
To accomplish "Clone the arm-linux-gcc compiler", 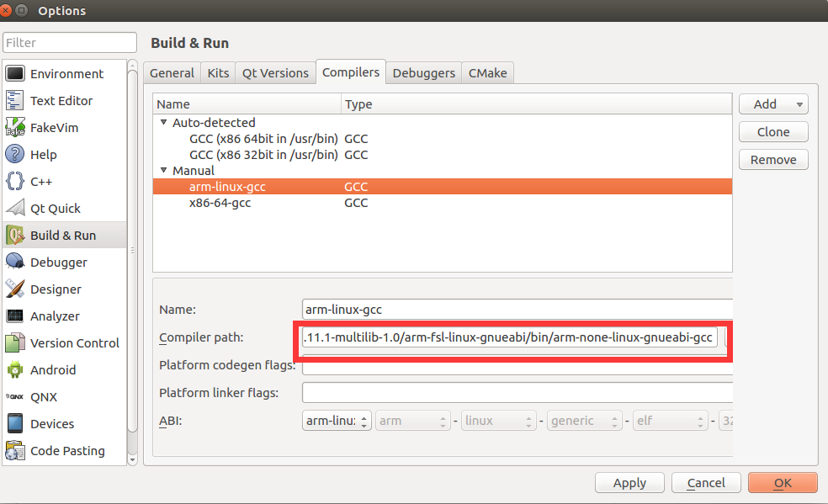I will click(772, 131).
